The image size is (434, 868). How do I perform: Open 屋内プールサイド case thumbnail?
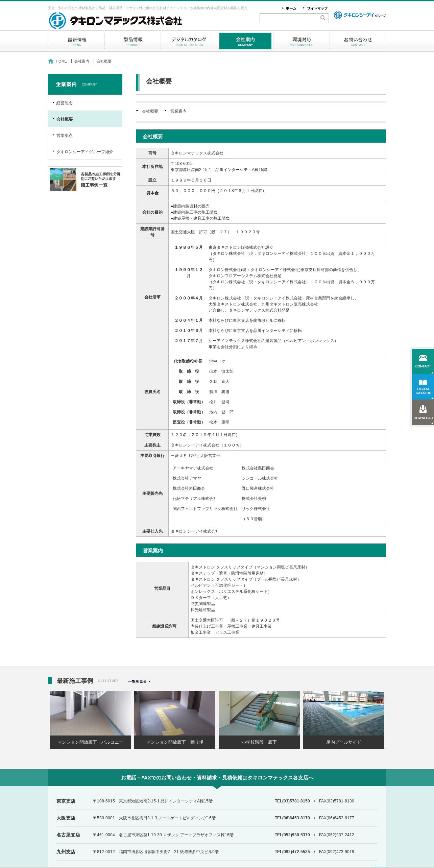(344, 720)
